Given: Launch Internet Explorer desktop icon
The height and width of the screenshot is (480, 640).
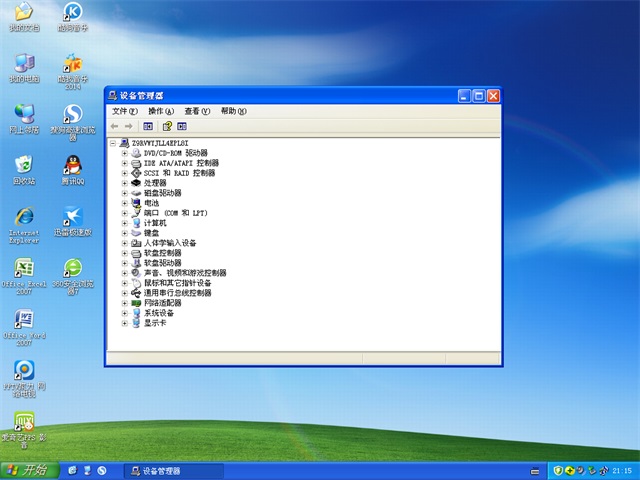Looking at the screenshot, I should 23,218.
